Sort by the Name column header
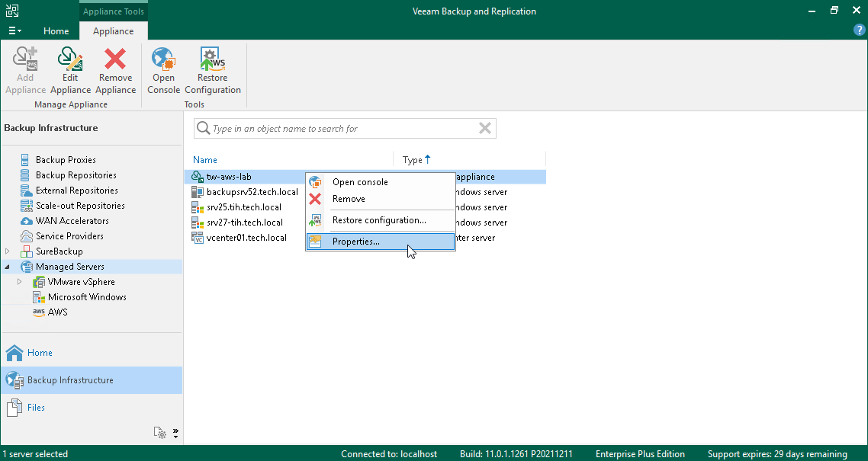 click(205, 160)
